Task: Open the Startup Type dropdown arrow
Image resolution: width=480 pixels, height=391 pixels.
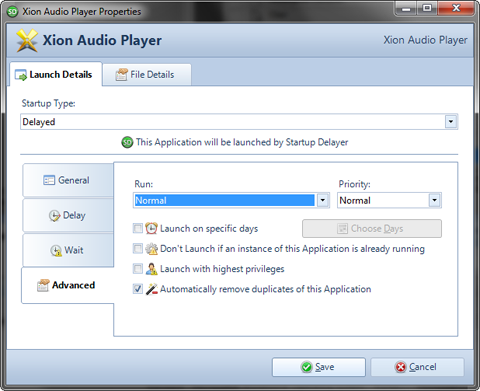Action: click(451, 122)
